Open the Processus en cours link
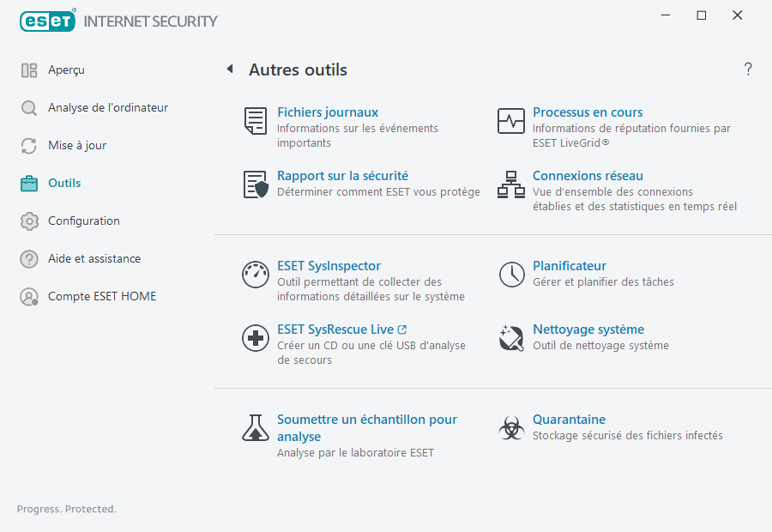The height and width of the screenshot is (532, 772). tap(588, 112)
